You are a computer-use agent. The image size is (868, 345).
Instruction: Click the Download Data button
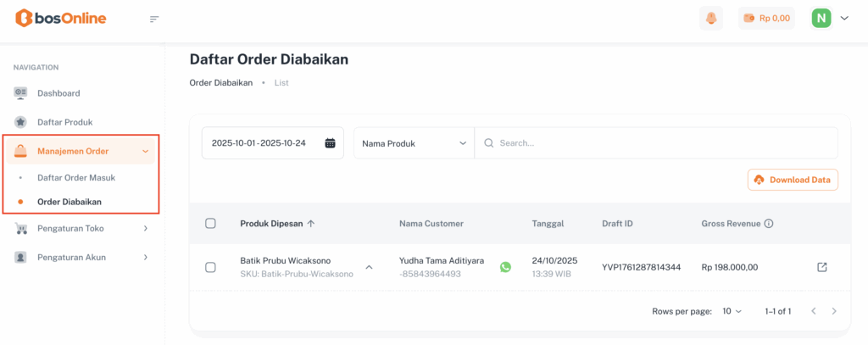point(793,180)
